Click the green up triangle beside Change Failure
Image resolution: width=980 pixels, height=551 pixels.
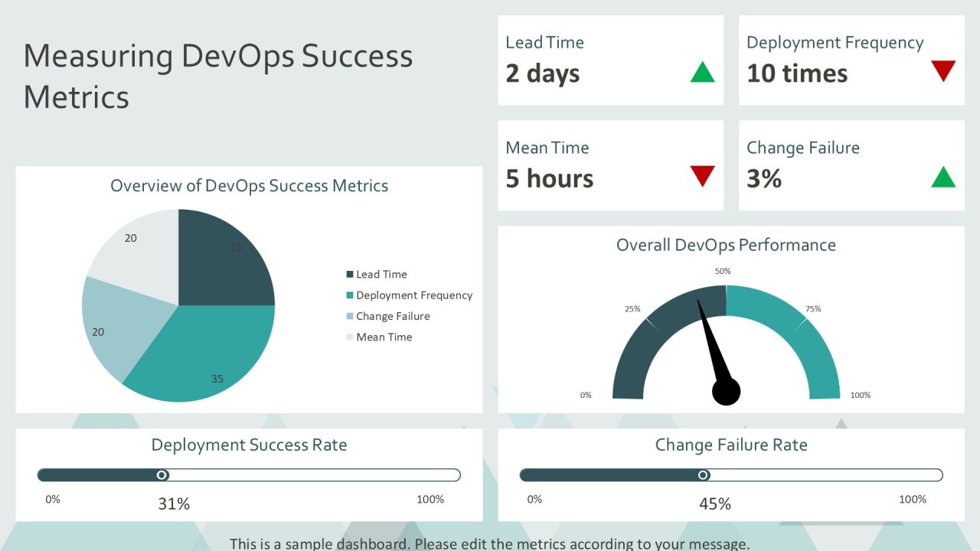coord(943,177)
